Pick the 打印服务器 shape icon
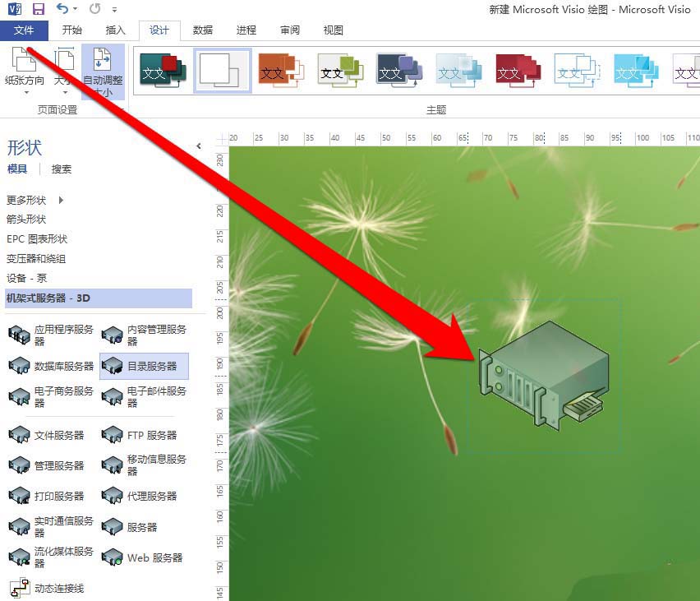The image size is (700, 601). (19, 496)
